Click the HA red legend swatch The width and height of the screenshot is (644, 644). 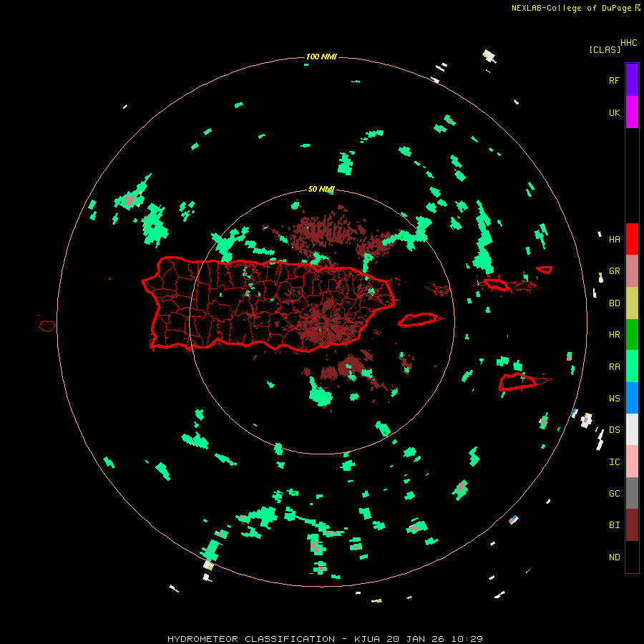pyautogui.click(x=632, y=239)
